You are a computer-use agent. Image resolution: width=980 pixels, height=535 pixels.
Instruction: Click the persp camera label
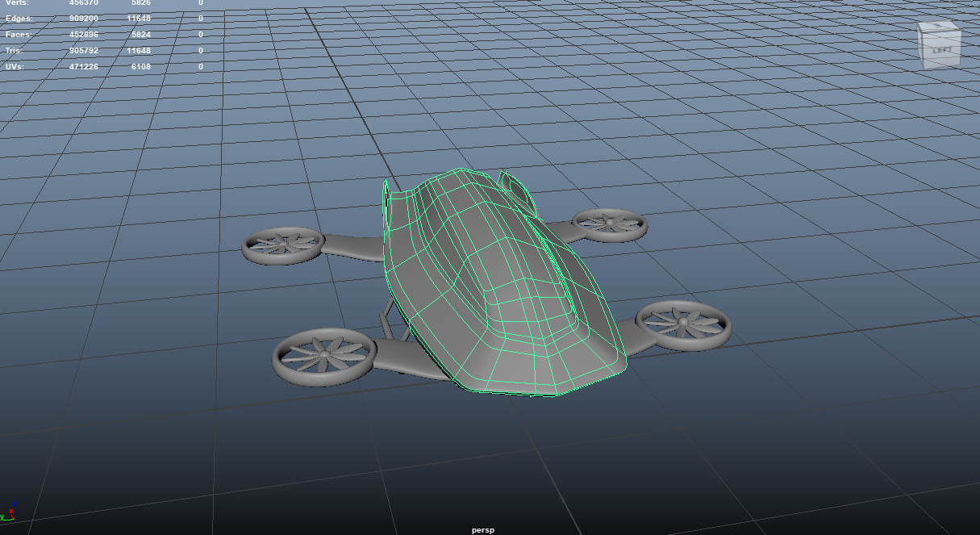482,530
